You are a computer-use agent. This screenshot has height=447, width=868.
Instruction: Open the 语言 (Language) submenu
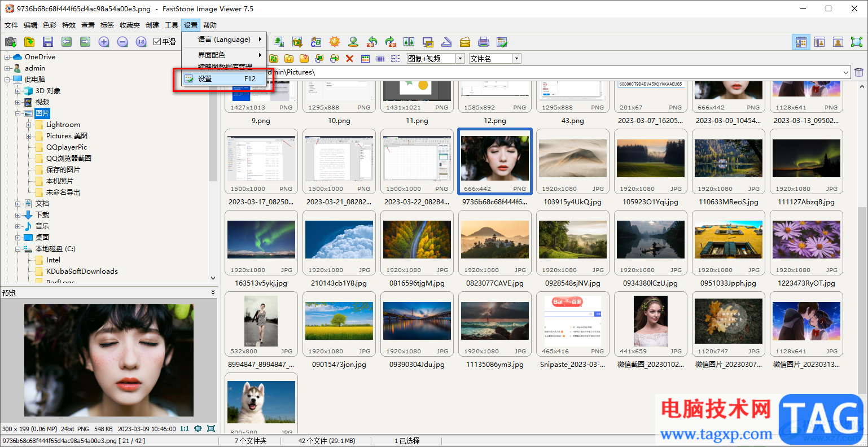pos(224,40)
